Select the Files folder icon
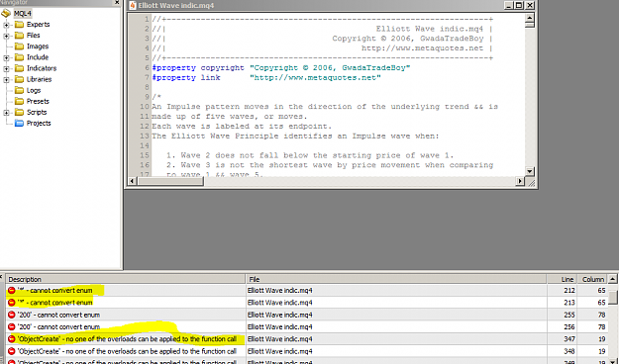 [19, 36]
